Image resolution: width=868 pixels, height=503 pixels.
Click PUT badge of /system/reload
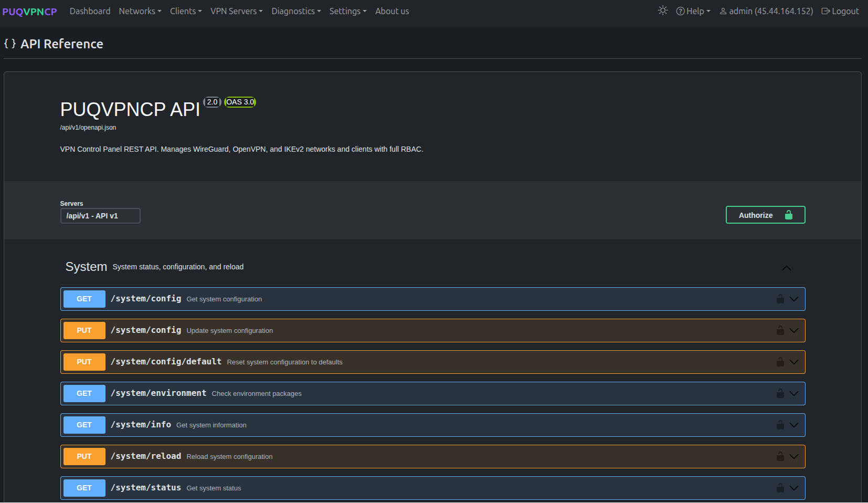click(84, 456)
